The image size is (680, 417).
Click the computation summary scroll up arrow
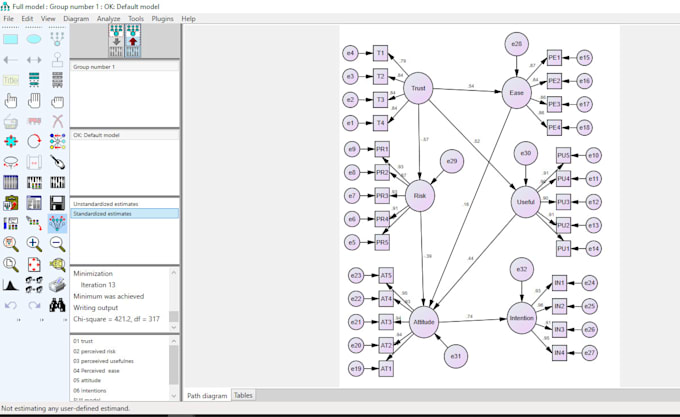pos(173,273)
